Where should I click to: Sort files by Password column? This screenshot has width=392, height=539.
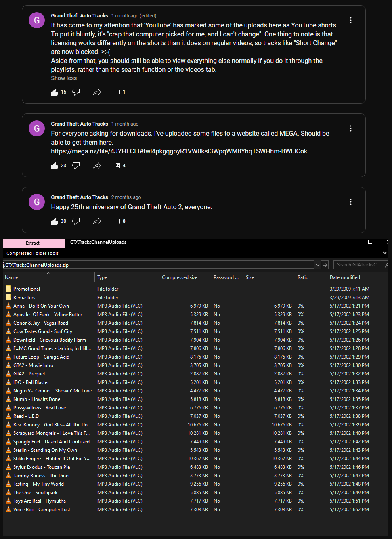[227, 277]
